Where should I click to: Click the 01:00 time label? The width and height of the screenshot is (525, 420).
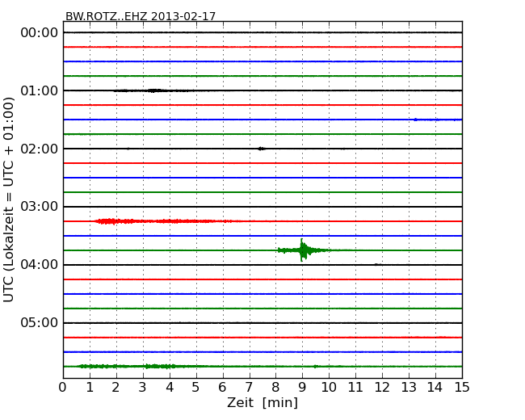coord(40,90)
